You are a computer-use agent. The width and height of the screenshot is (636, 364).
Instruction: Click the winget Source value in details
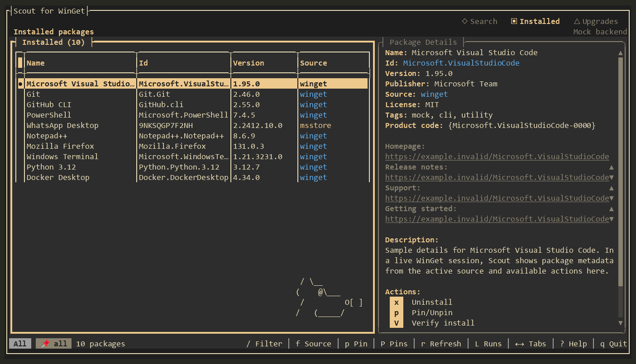(434, 94)
